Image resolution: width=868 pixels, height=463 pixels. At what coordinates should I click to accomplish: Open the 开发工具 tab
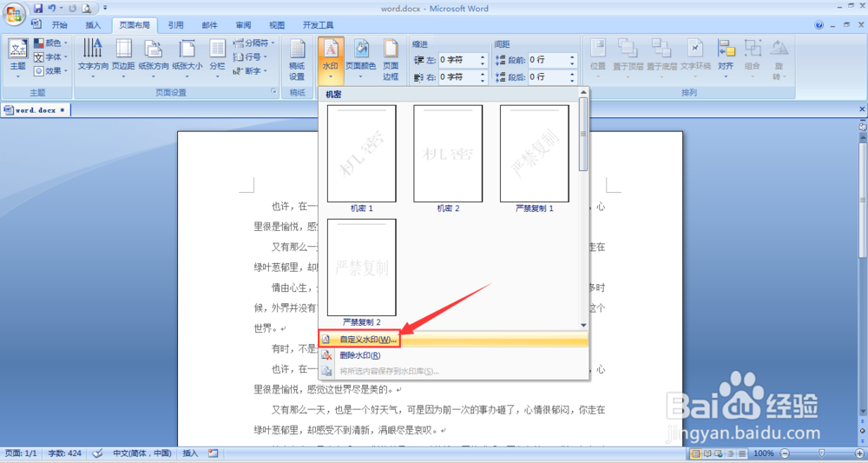319,25
